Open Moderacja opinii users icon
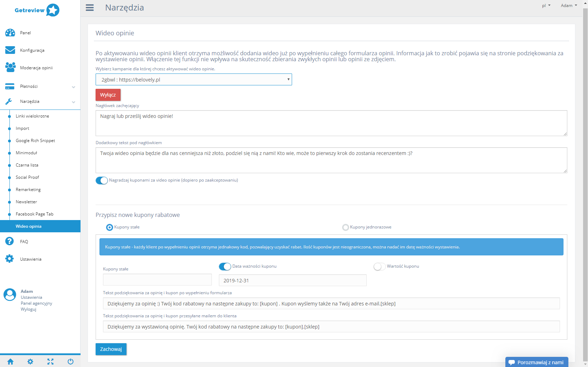Viewport: 588px width, 367px height. pyautogui.click(x=10, y=67)
